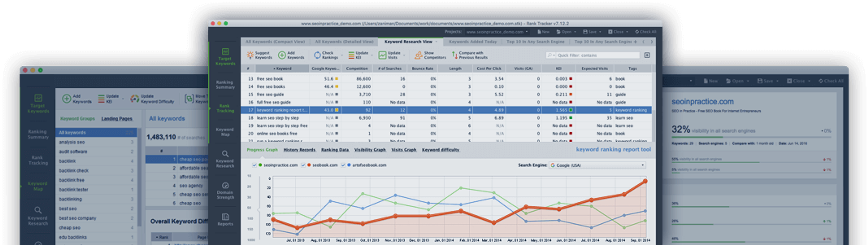
Task: Open Keyword Research in center window sidebar
Action: pos(225,159)
